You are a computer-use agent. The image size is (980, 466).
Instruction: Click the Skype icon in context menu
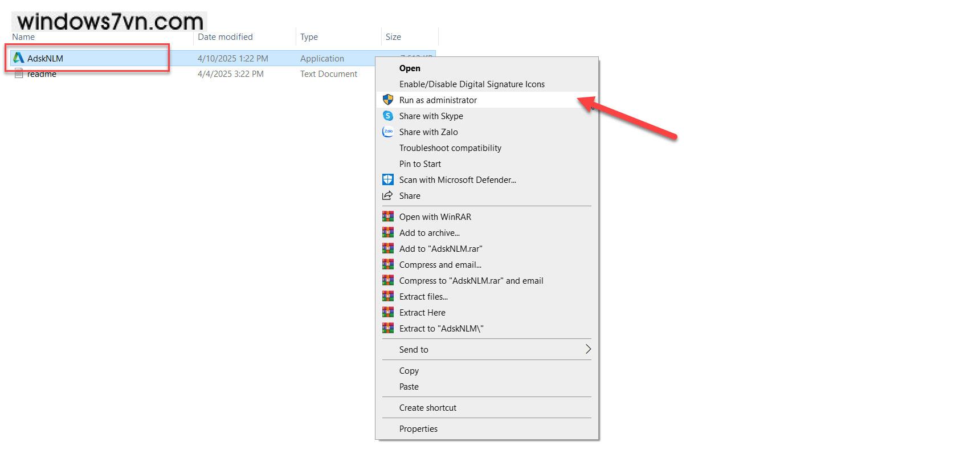pos(388,116)
